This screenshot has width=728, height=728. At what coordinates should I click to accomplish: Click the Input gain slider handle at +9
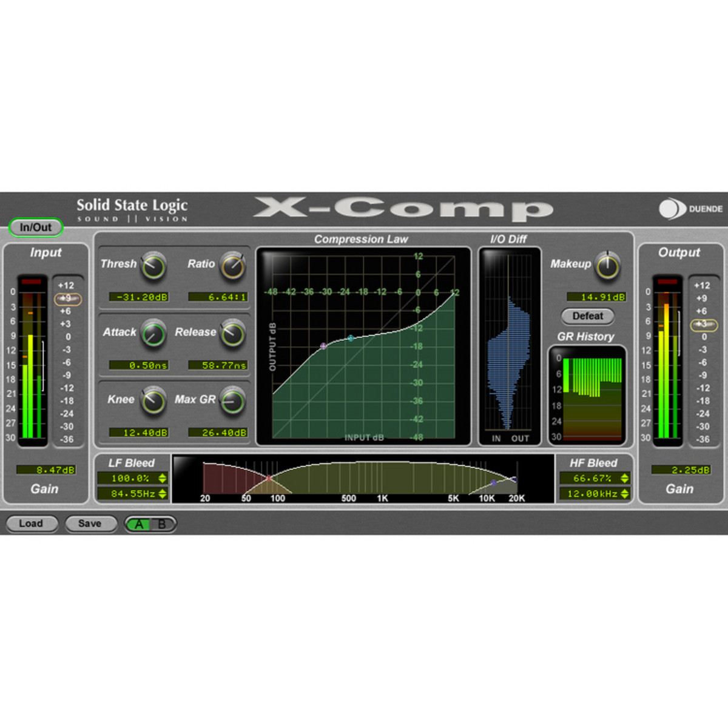point(67,298)
